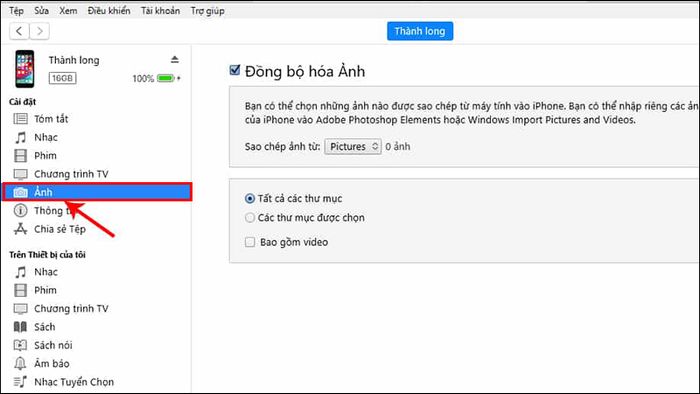The height and width of the screenshot is (394, 700).
Task: Open the Xem menu
Action: (68, 11)
